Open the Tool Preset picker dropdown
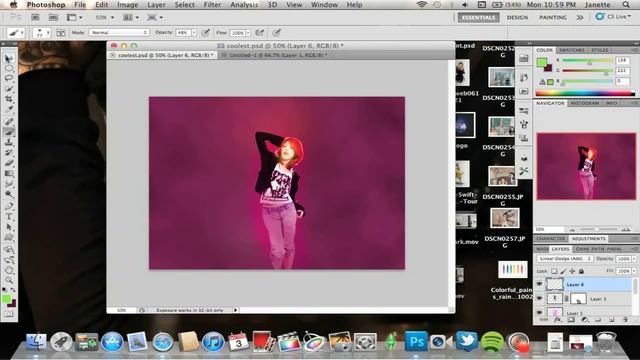The width and height of the screenshot is (640, 360). pyautogui.click(x=16, y=33)
